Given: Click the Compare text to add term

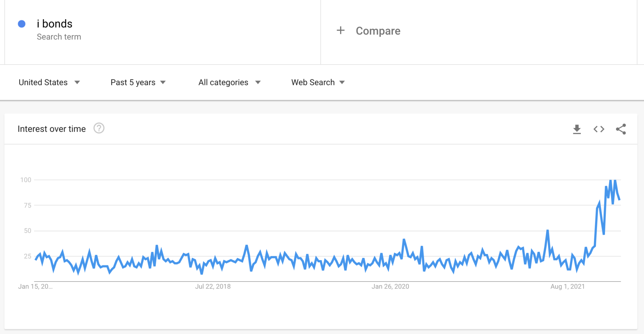Looking at the screenshot, I should pos(378,31).
